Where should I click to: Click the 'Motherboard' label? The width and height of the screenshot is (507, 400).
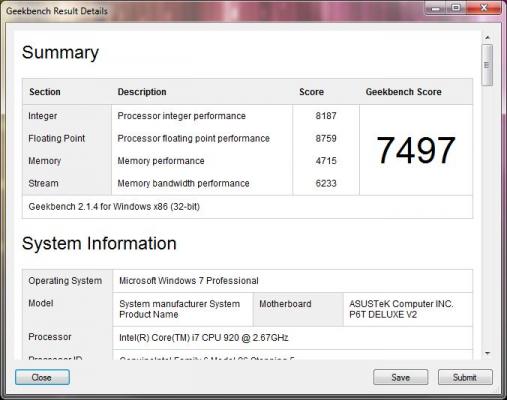click(x=285, y=304)
